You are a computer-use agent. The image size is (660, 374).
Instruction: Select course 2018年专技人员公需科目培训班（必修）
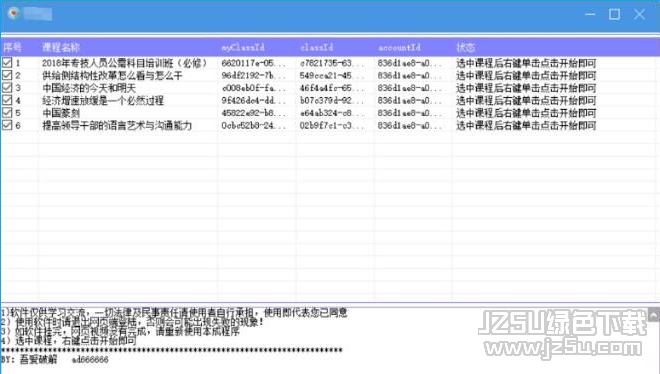(125, 63)
